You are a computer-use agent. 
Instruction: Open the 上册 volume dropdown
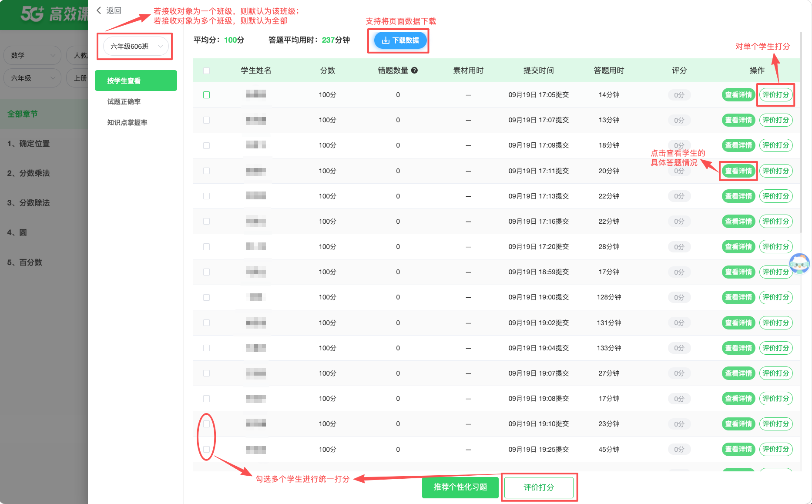point(77,78)
